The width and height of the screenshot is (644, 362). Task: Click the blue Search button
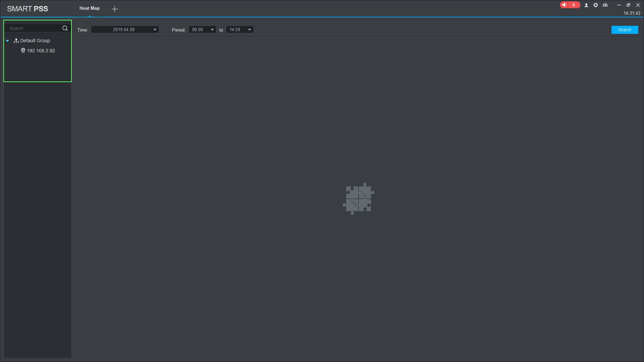point(625,30)
